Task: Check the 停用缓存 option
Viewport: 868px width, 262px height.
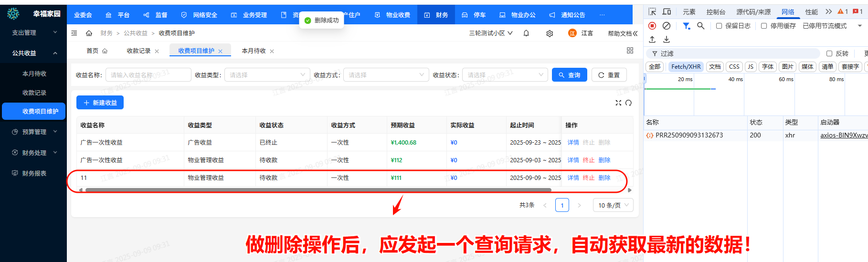Action: click(x=764, y=26)
